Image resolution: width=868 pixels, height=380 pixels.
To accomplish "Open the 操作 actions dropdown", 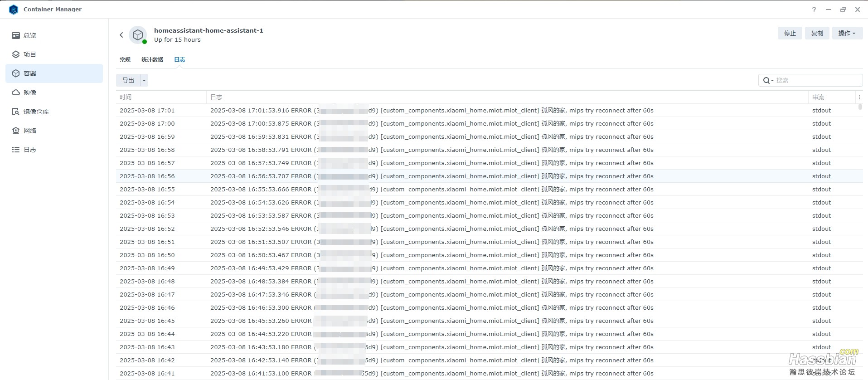I will click(847, 33).
